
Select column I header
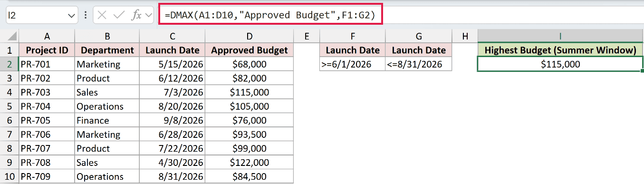(x=560, y=36)
